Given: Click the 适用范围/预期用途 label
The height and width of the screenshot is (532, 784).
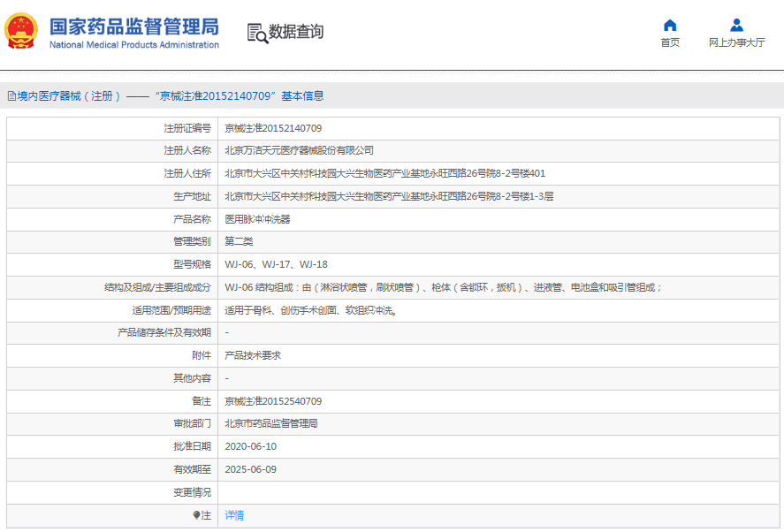Looking at the screenshot, I should point(171,310).
